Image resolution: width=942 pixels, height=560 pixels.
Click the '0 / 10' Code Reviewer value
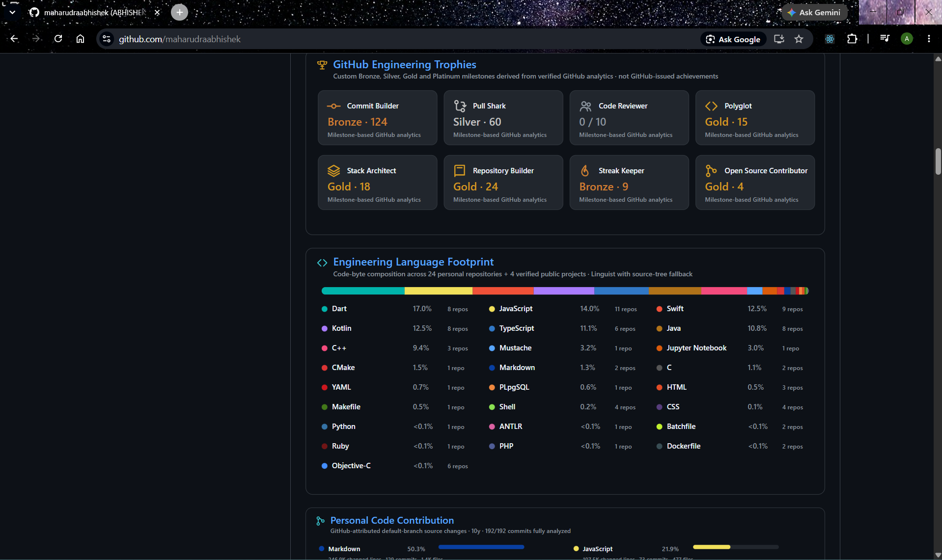pos(592,122)
